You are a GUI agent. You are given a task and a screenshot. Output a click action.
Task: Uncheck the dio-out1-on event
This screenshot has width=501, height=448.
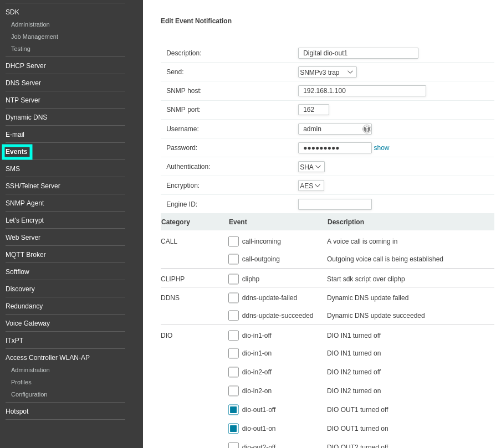click(x=233, y=429)
